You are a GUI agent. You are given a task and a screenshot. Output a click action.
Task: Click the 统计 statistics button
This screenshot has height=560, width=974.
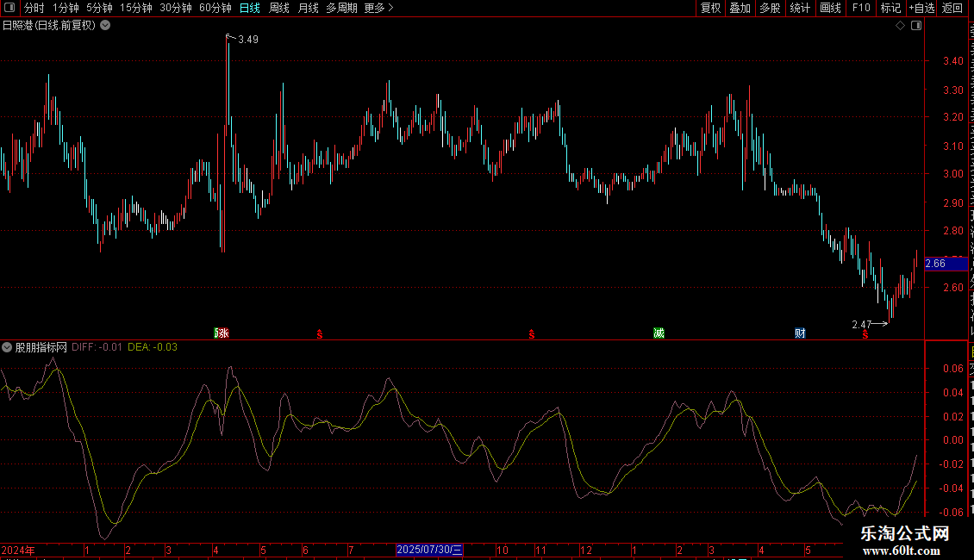(800, 8)
